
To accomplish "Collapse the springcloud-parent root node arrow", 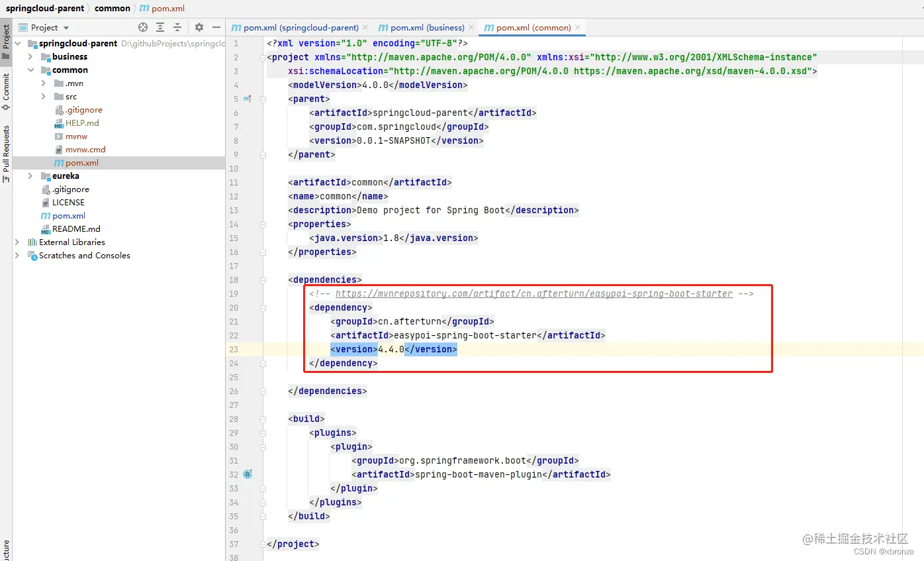I will point(18,44).
